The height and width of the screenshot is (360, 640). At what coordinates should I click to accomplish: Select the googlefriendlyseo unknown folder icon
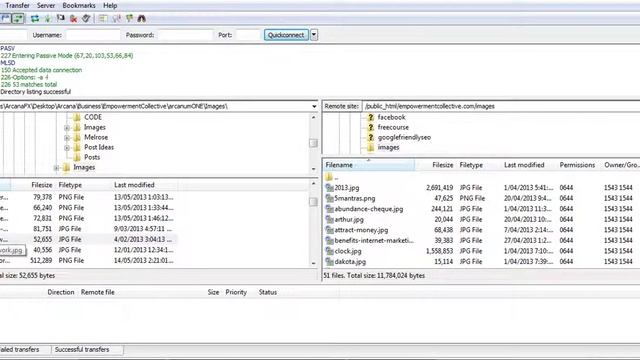[371, 138]
